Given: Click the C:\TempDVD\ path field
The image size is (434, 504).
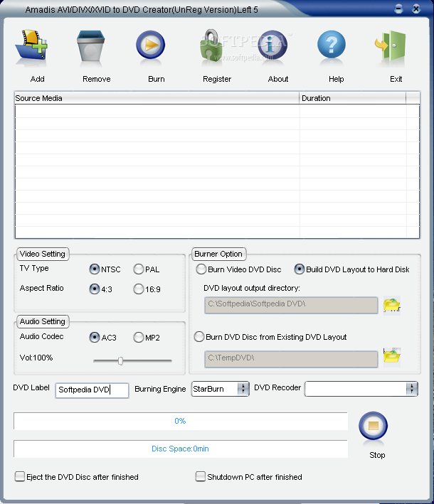Looking at the screenshot, I should (291, 359).
